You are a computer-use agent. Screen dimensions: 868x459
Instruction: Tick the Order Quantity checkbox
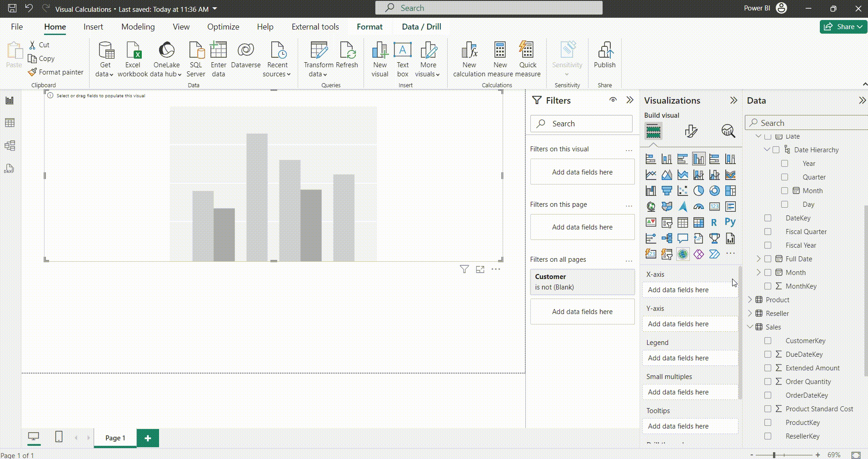coord(768,382)
